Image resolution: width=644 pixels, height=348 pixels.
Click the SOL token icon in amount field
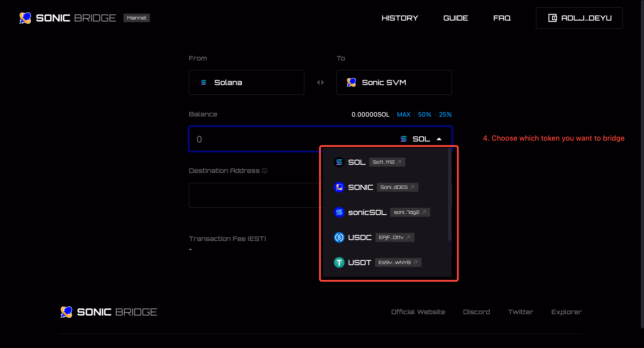pos(403,139)
